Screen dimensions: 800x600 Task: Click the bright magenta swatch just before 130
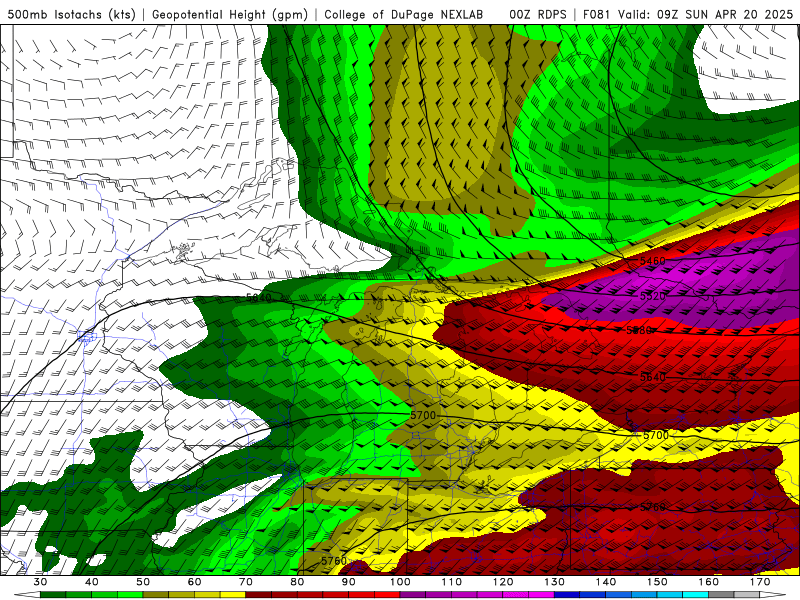click(541, 595)
